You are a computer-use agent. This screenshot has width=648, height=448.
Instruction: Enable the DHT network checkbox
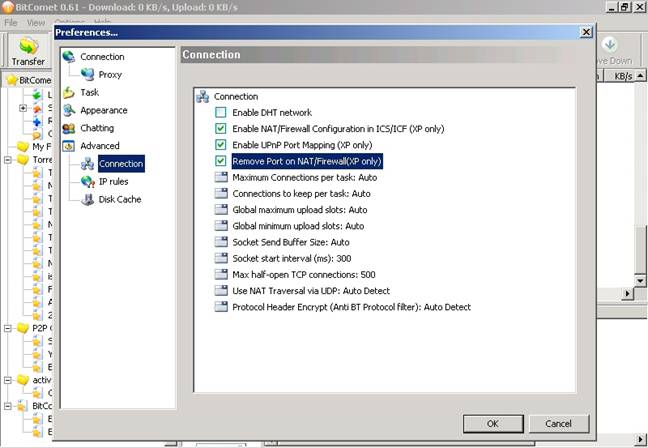pos(221,113)
